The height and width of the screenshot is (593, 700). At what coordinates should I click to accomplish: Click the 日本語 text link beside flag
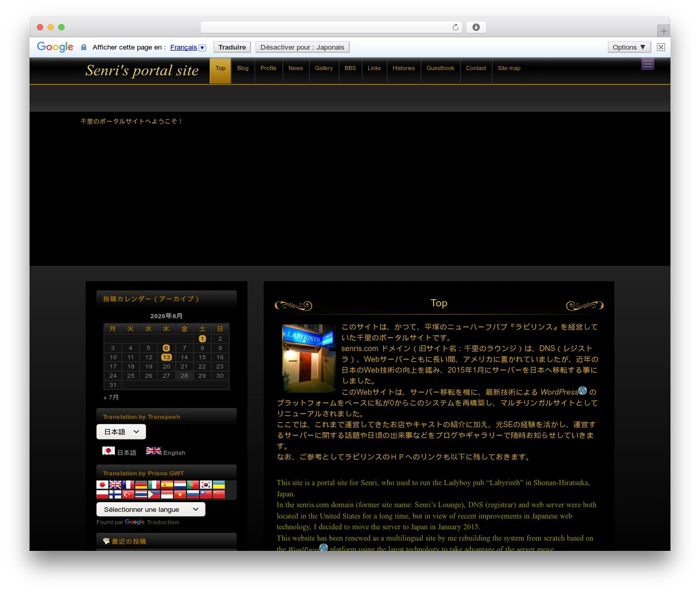[x=127, y=453]
